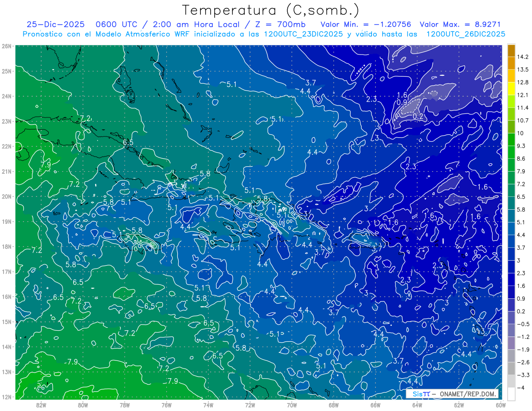Click the -1.2 value on the color legend
The width and height of the screenshot is (532, 411).
(523, 337)
